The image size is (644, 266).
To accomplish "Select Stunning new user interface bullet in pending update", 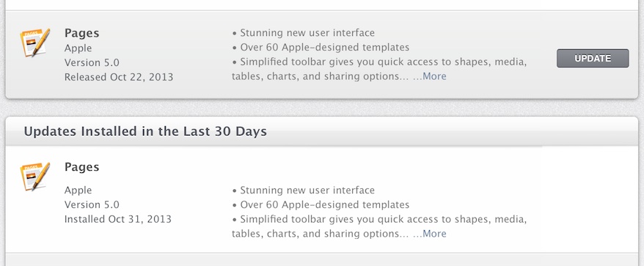I will point(304,33).
